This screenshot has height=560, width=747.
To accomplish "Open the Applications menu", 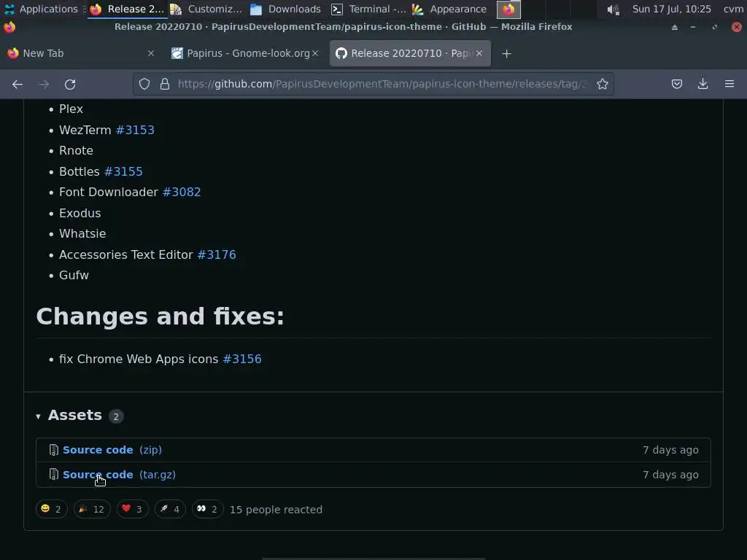I will pos(41,9).
